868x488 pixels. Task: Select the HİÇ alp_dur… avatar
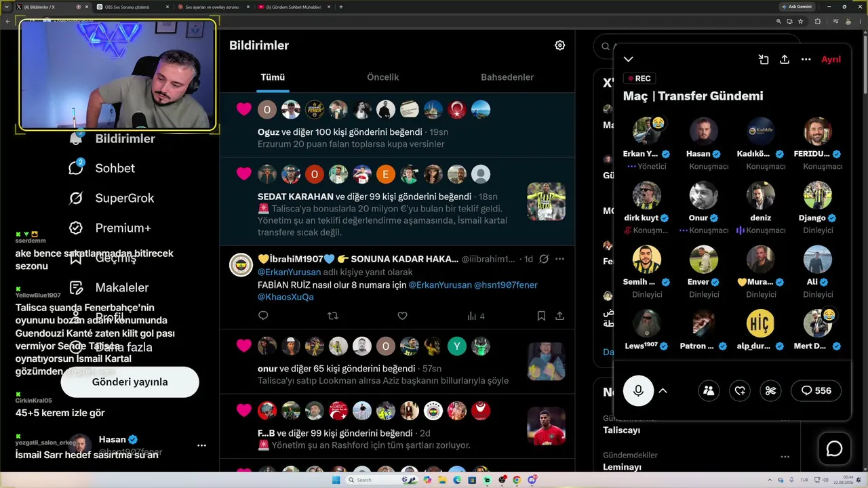(x=761, y=324)
